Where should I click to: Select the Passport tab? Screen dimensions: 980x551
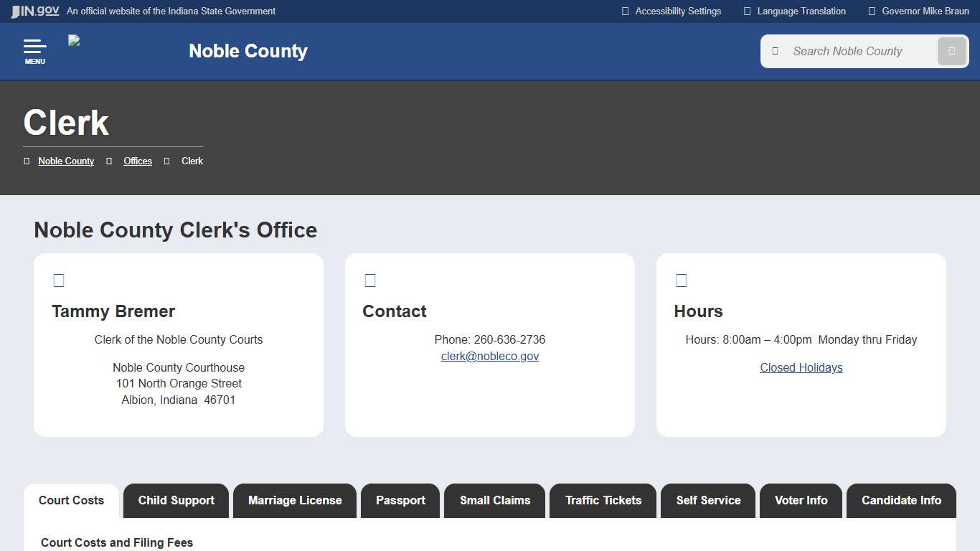tap(400, 500)
